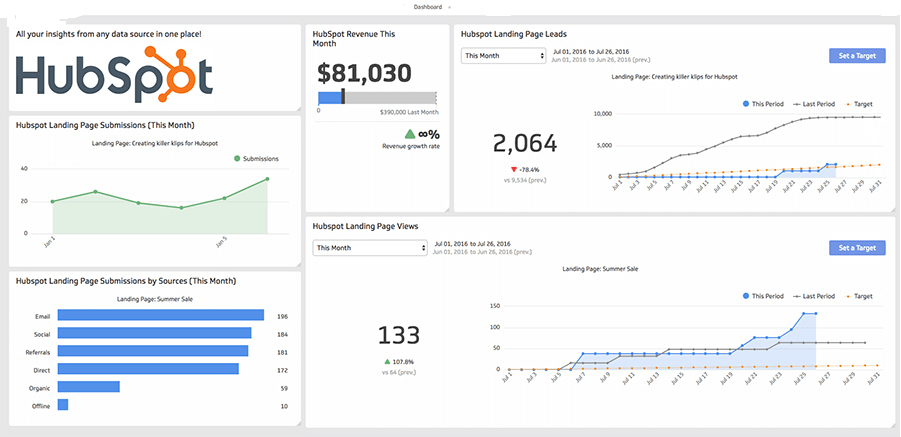Select the Referrals bar in Sources chart
Screen dimensions: 901x437
[x=153, y=351]
